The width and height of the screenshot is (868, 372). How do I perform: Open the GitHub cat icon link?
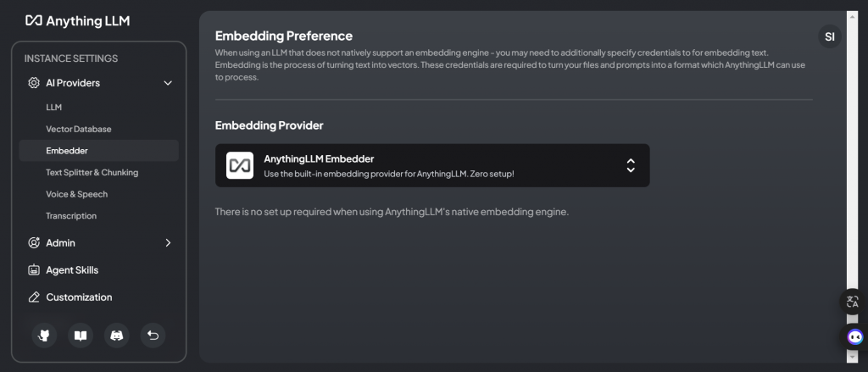44,336
